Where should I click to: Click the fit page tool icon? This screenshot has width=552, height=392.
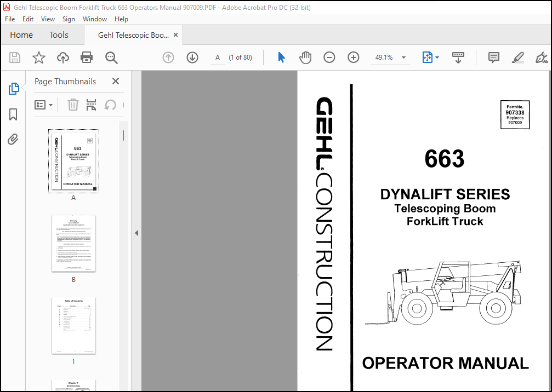(x=427, y=57)
